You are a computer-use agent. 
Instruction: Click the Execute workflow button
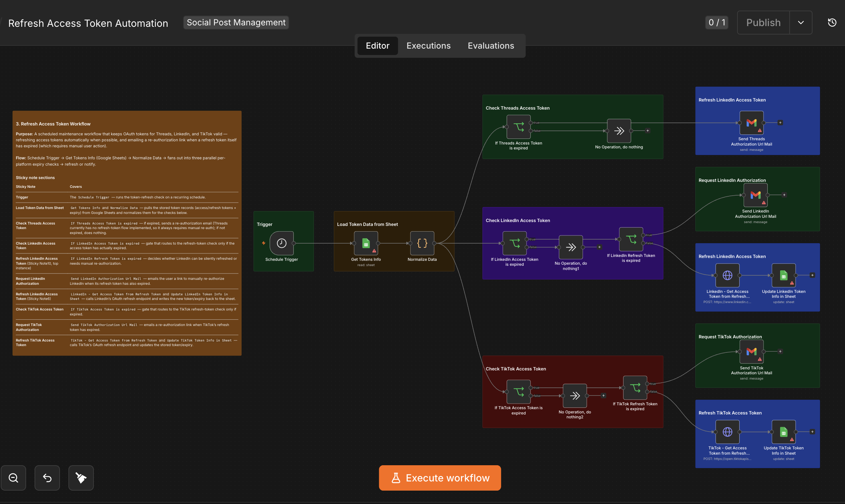440,478
